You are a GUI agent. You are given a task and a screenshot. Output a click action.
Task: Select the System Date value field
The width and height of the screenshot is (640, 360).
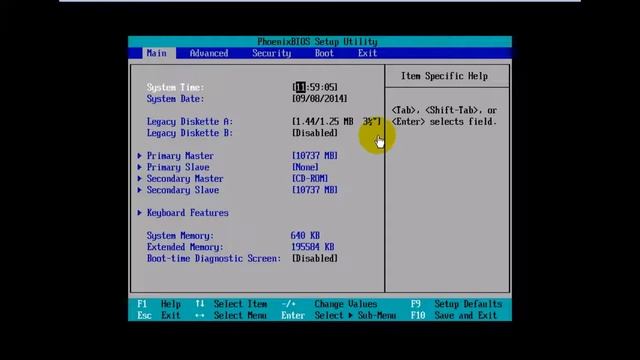tap(320, 98)
